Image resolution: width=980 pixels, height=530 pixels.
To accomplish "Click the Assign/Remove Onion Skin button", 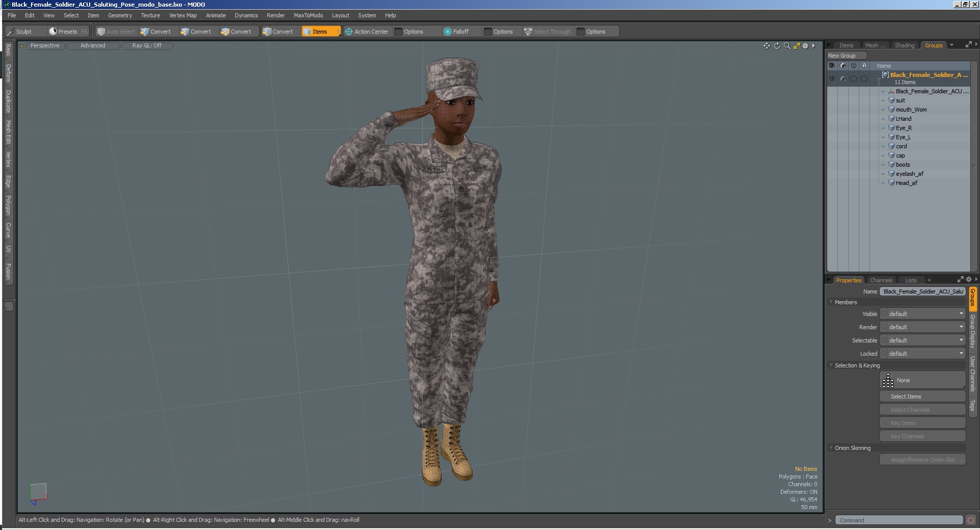I will (x=922, y=460).
